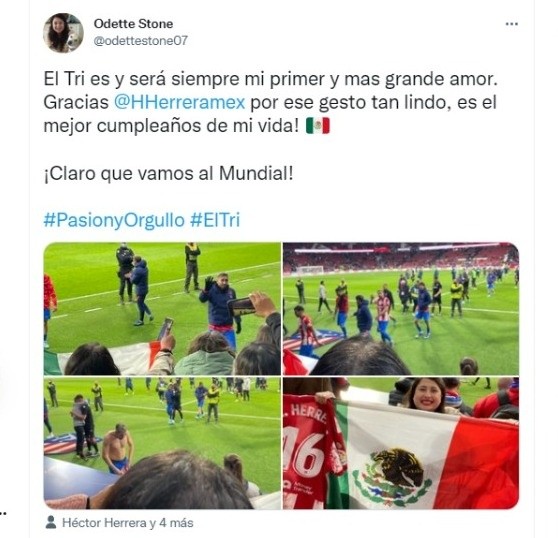Open the Odette Stone display name
This screenshot has width=558, height=538.
133,24
